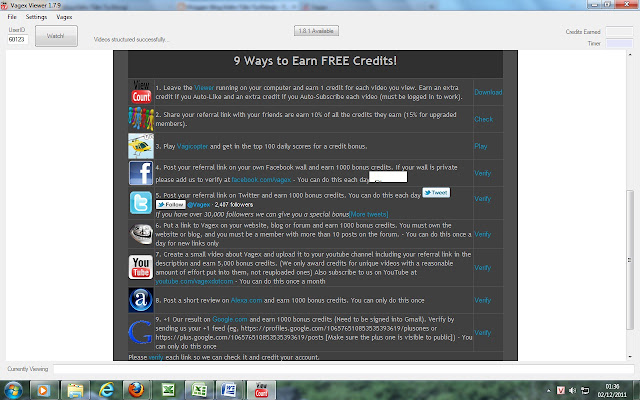640x400 pixels.
Task: Click the Alexa logo icon
Action: [x=141, y=300]
